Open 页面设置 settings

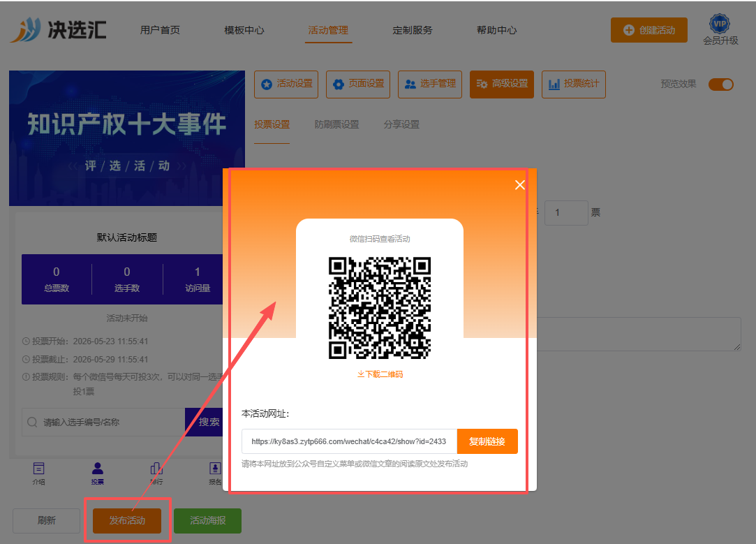(x=358, y=84)
